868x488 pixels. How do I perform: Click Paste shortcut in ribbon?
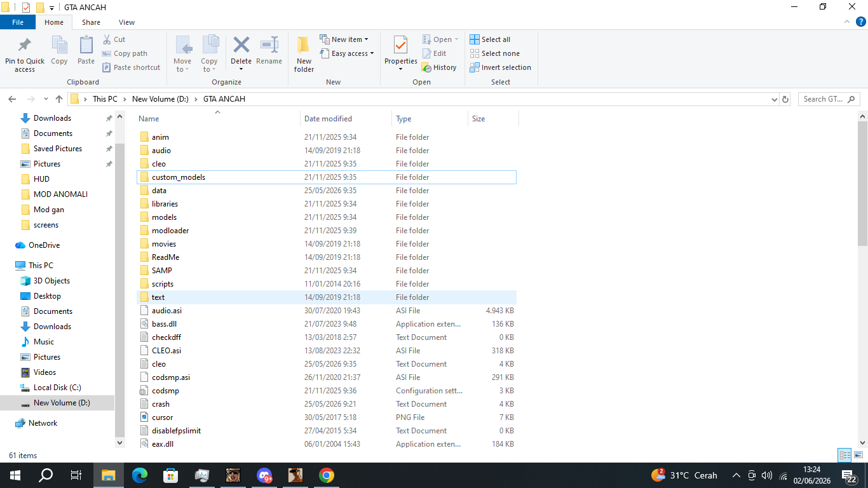pyautogui.click(x=131, y=67)
